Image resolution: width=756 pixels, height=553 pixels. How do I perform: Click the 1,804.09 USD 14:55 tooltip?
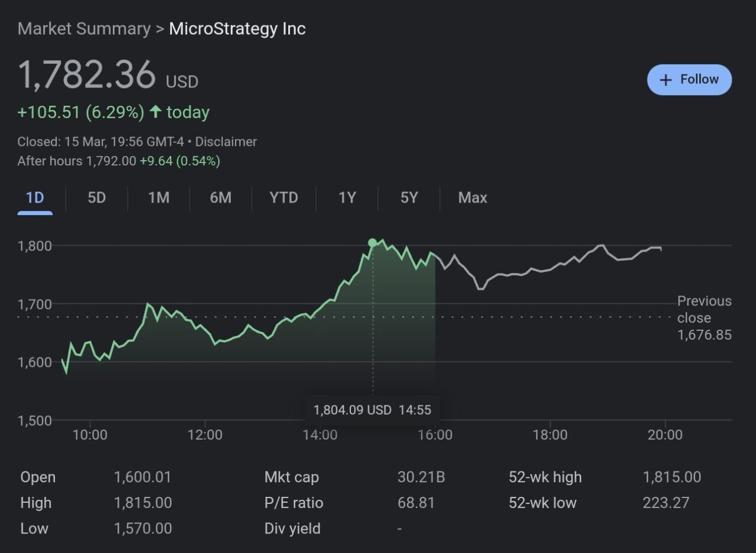372,410
